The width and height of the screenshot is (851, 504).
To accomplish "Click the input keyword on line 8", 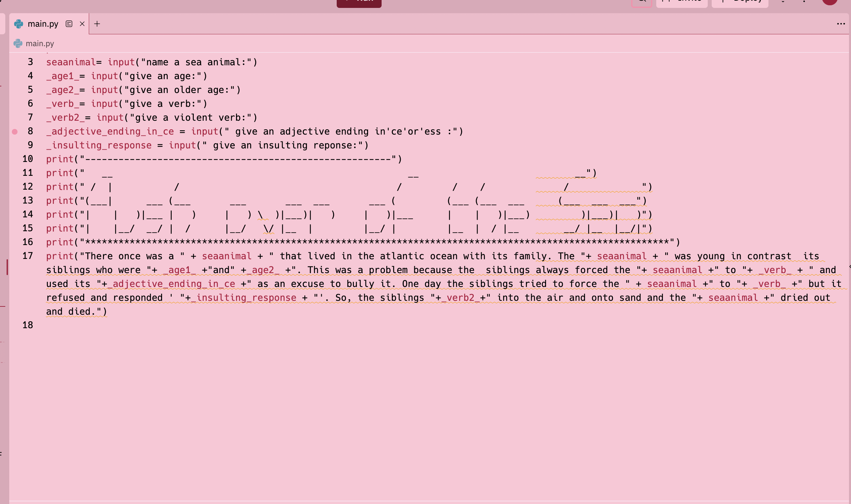I will tap(205, 132).
